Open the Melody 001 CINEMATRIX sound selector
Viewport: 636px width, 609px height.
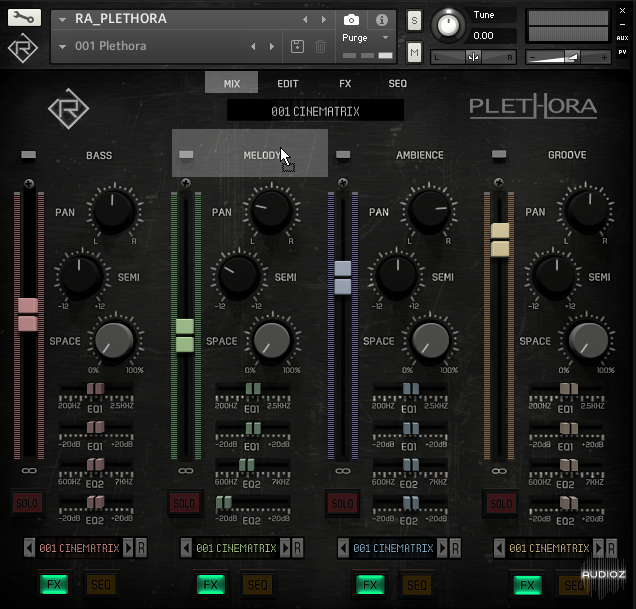point(236,548)
